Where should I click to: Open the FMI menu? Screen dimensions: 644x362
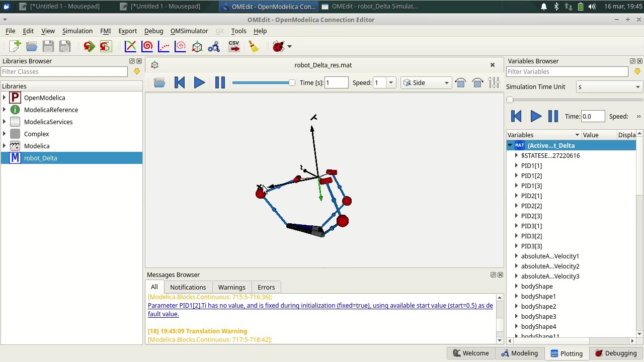(105, 31)
